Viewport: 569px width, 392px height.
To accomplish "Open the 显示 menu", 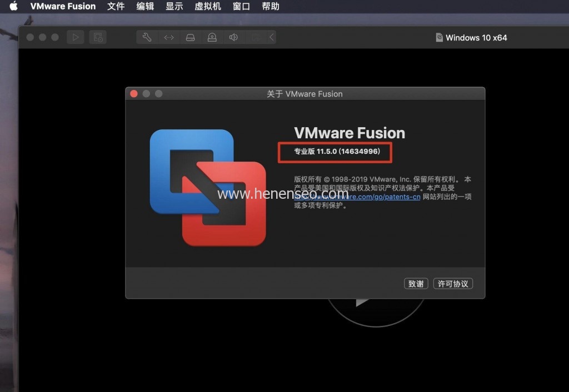I will coord(174,7).
